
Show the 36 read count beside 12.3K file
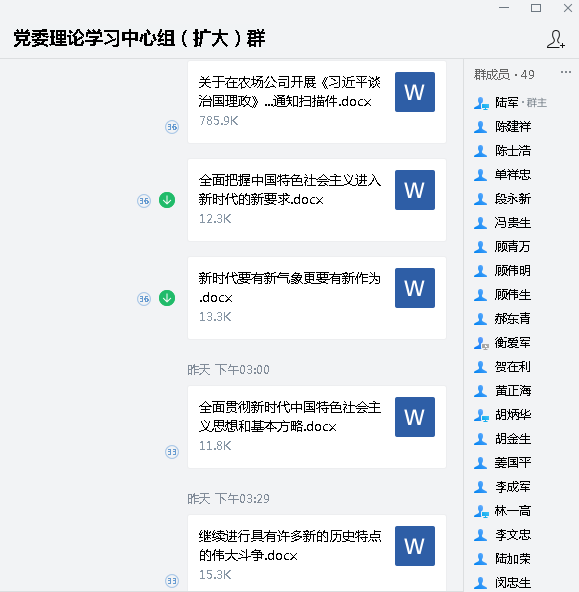[144, 201]
